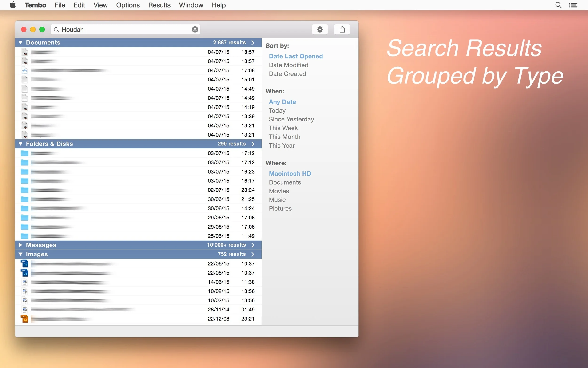
Task: Open the Options menu
Action: point(128,5)
